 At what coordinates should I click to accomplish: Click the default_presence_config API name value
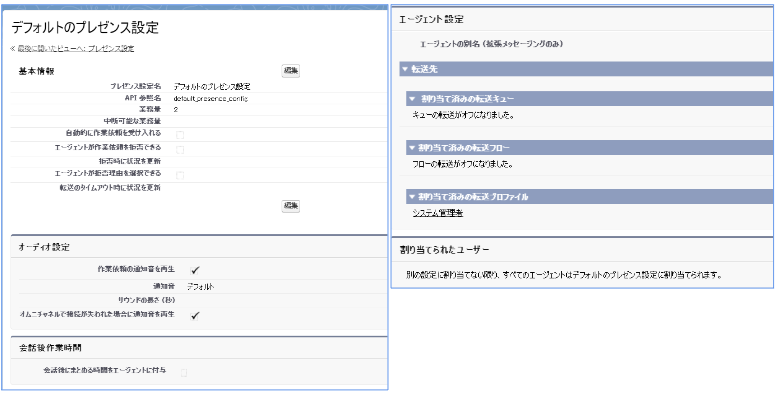point(211,98)
